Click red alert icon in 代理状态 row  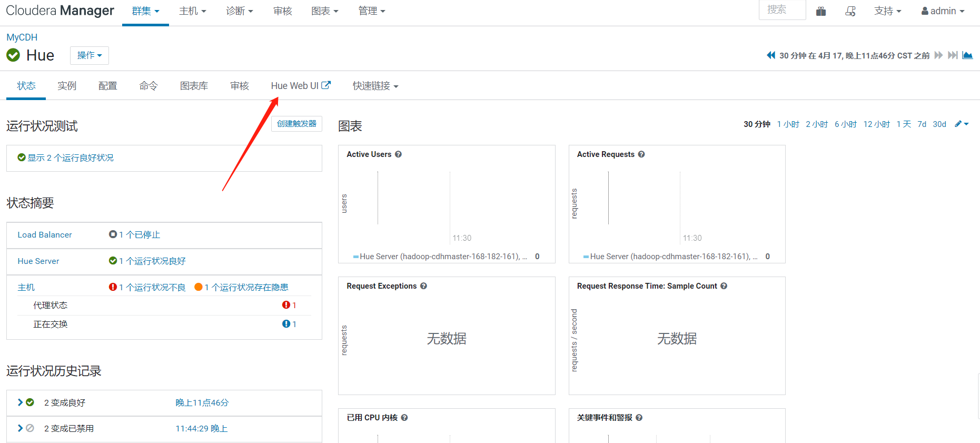click(286, 305)
